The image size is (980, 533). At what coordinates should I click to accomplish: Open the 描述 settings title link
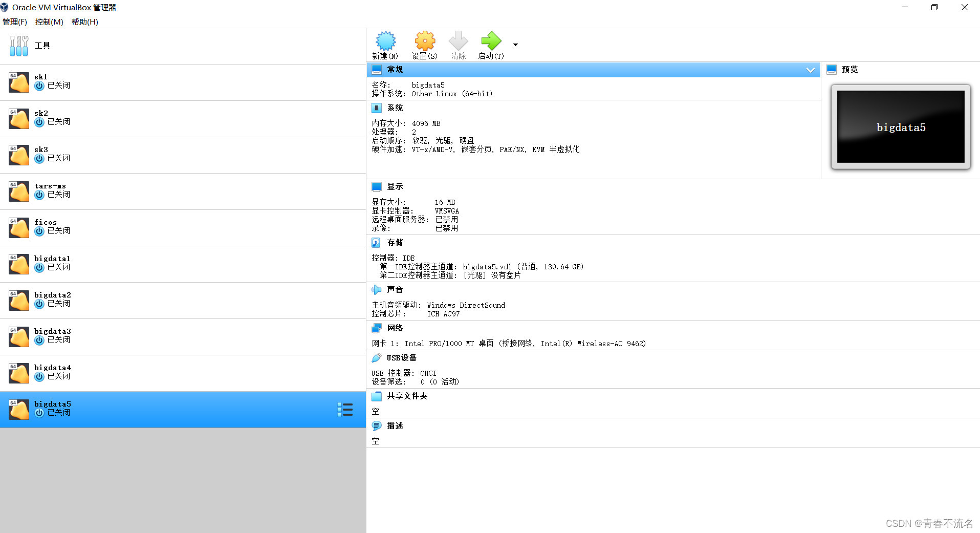click(395, 426)
